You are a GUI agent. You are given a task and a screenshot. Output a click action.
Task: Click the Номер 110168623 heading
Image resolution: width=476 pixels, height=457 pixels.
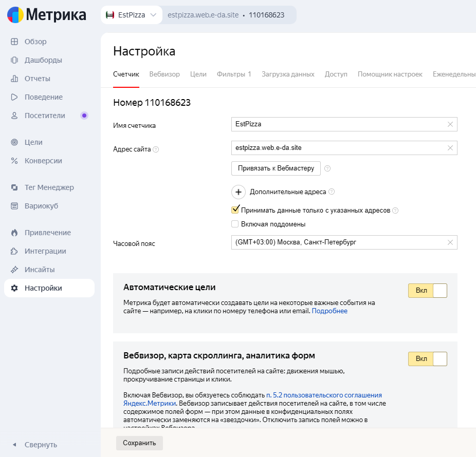click(152, 103)
